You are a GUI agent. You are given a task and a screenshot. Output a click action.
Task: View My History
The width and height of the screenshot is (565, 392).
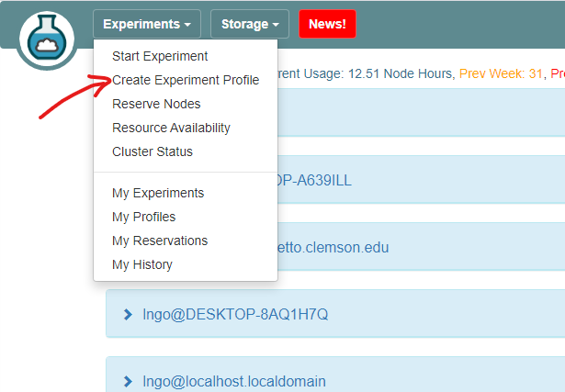point(142,264)
